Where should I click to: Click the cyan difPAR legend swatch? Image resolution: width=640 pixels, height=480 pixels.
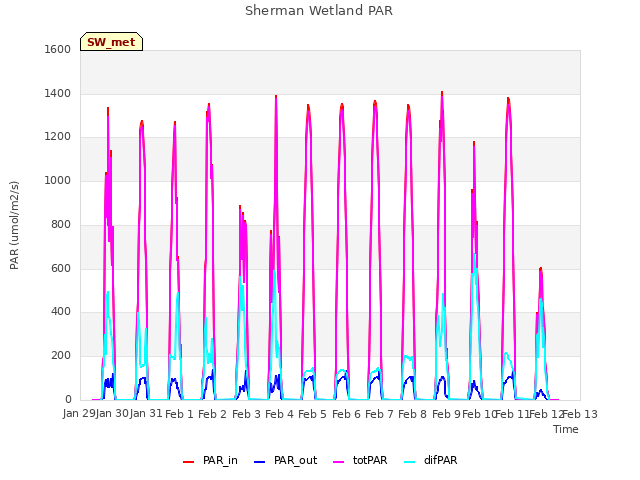tap(409, 462)
